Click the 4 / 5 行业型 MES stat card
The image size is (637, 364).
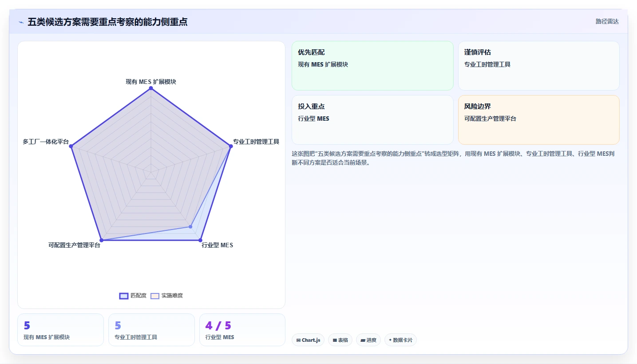pyautogui.click(x=242, y=330)
